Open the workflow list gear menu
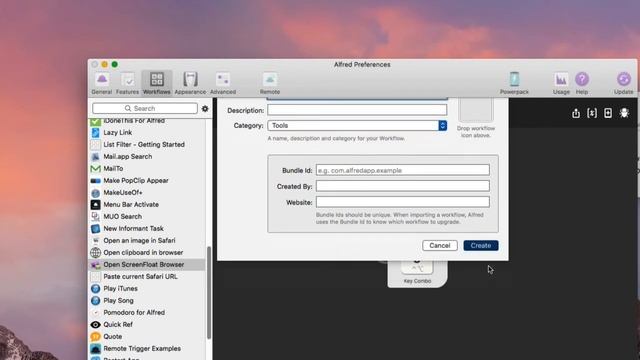Image resolution: width=640 pixels, height=360 pixels. click(x=205, y=109)
